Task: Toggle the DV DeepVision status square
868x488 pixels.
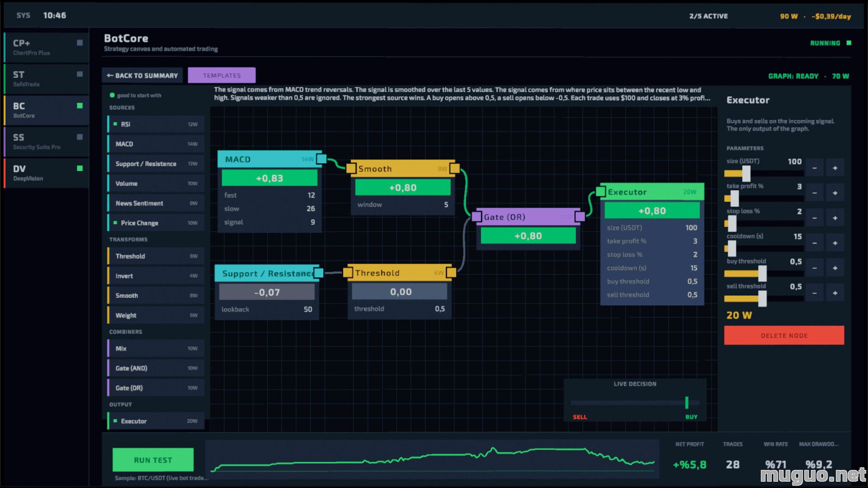Action: [x=80, y=169]
